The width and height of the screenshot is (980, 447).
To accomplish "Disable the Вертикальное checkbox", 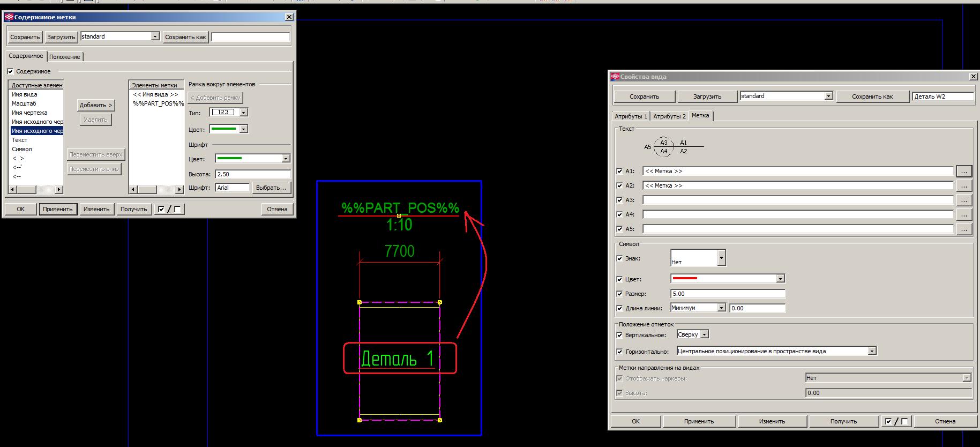I will coord(620,335).
